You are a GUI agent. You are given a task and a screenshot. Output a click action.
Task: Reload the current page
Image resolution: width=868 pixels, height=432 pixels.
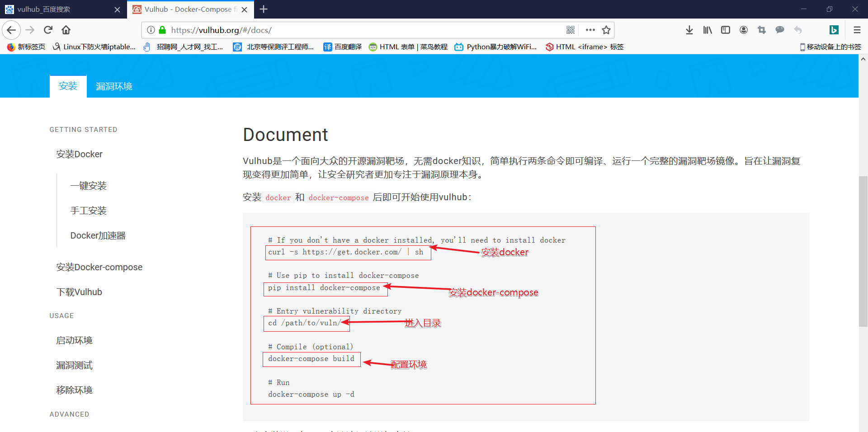click(x=48, y=30)
